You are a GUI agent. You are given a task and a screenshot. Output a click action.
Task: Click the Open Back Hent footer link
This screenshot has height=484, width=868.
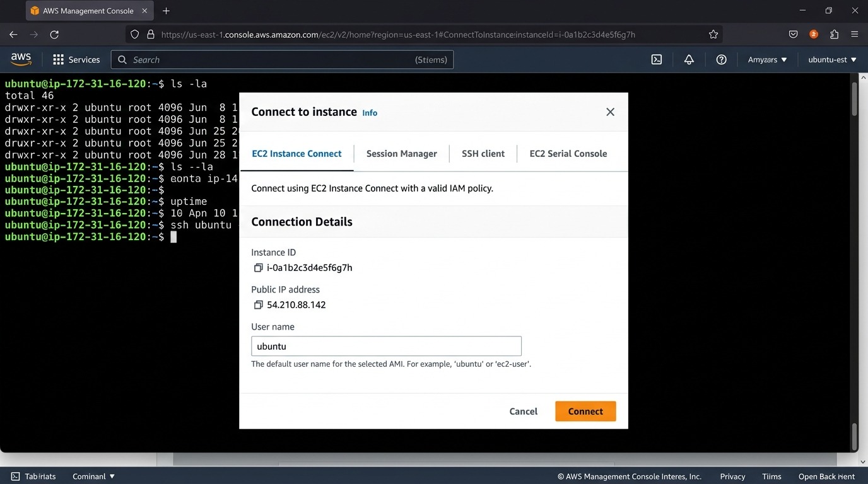[826, 476]
